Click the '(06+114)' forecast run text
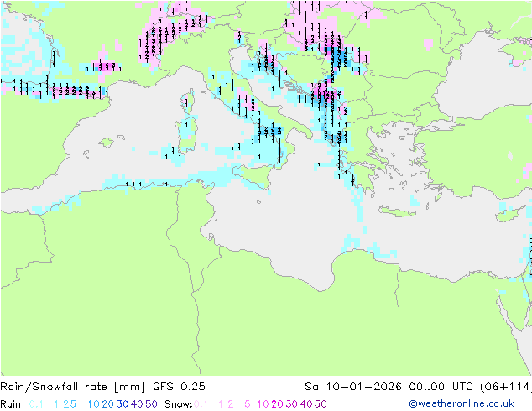 click(x=506, y=387)
